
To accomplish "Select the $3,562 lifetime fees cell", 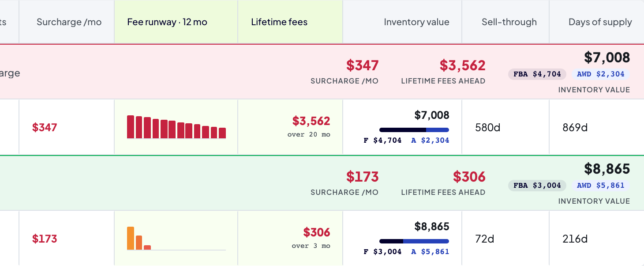I will pyautogui.click(x=290, y=127).
